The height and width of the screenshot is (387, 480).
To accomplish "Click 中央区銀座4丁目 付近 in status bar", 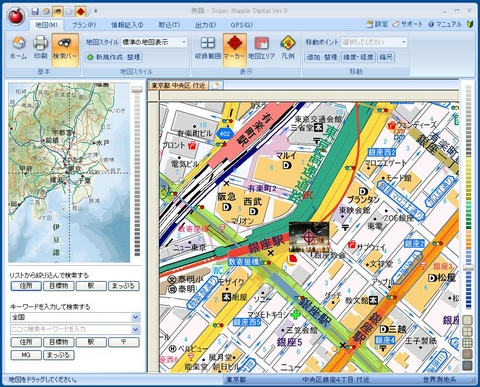I will tap(336, 380).
